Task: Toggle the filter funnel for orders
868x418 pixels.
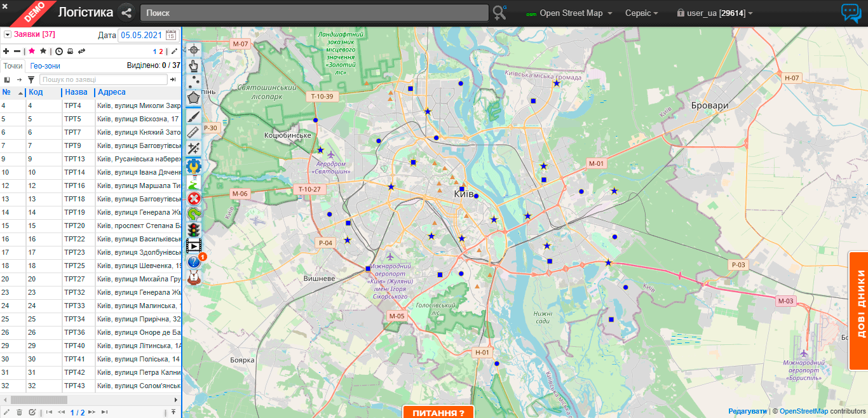Action: pos(31,79)
